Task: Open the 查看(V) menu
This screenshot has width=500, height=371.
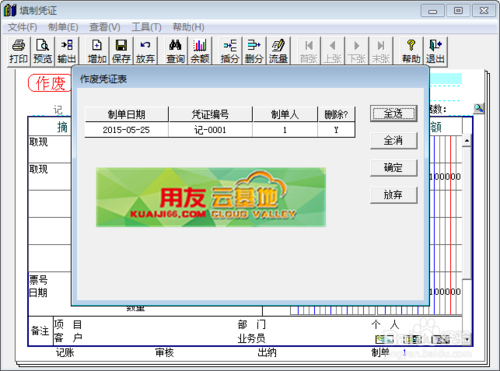Action: point(105,27)
